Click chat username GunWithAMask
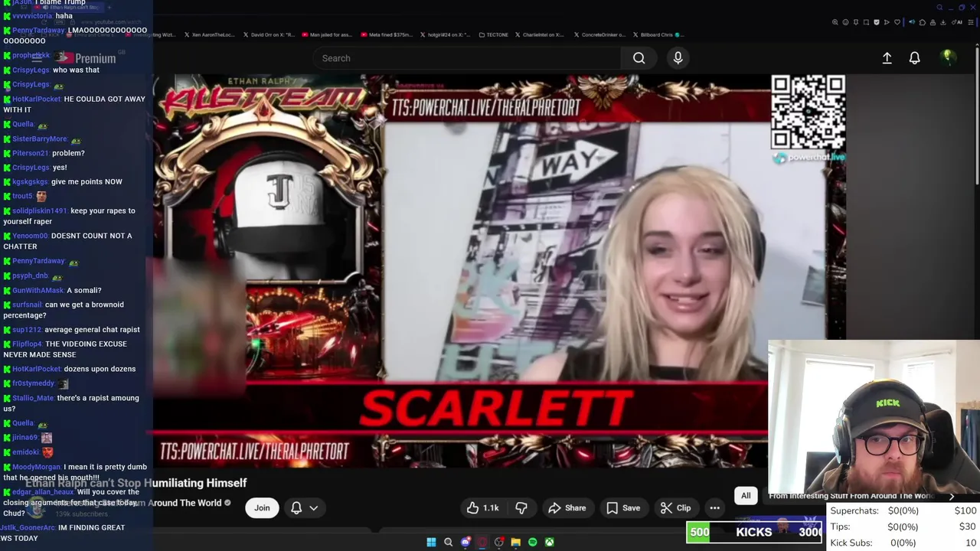 coord(38,290)
